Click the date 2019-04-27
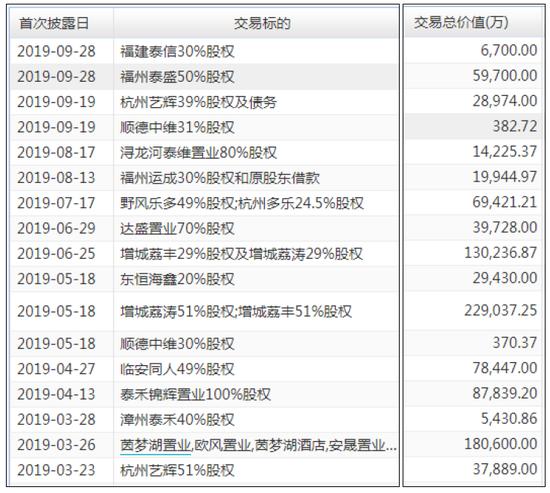 coord(56,369)
